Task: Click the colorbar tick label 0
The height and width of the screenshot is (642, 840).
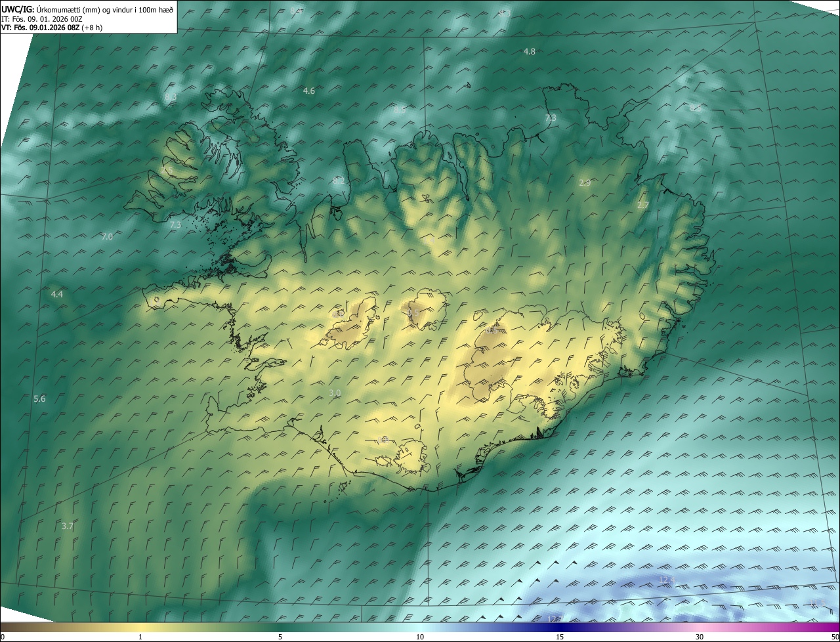Action: point(2,637)
